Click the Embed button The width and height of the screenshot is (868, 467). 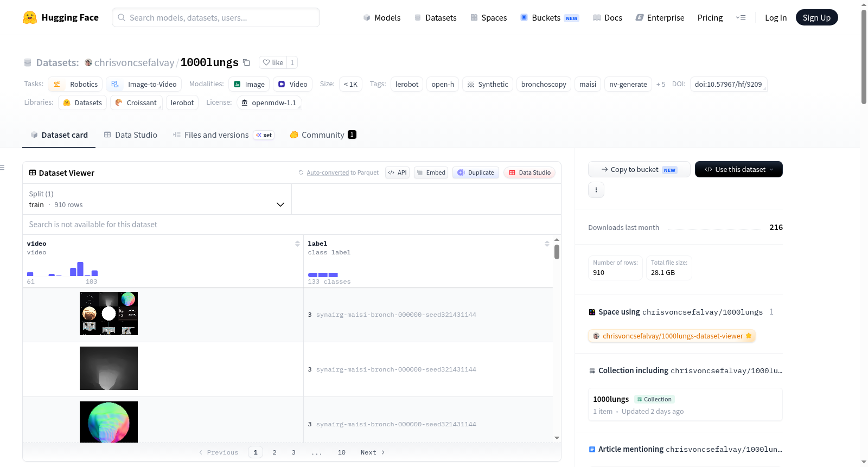[x=431, y=172]
